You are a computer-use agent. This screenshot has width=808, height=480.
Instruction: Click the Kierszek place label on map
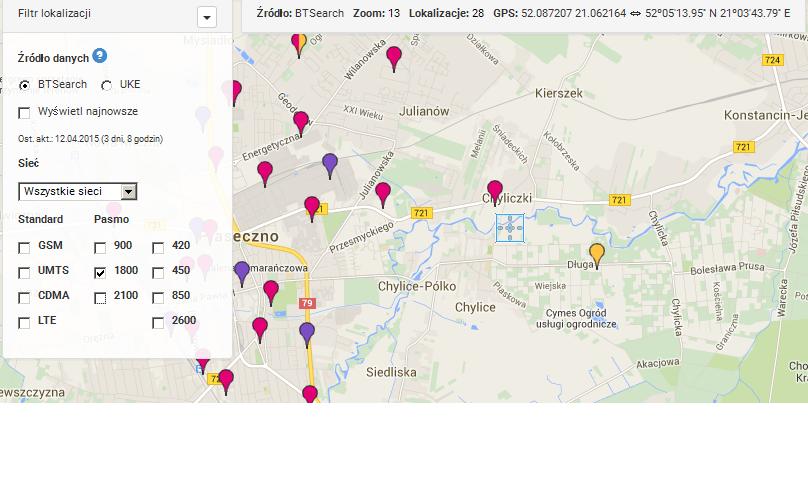click(x=559, y=93)
